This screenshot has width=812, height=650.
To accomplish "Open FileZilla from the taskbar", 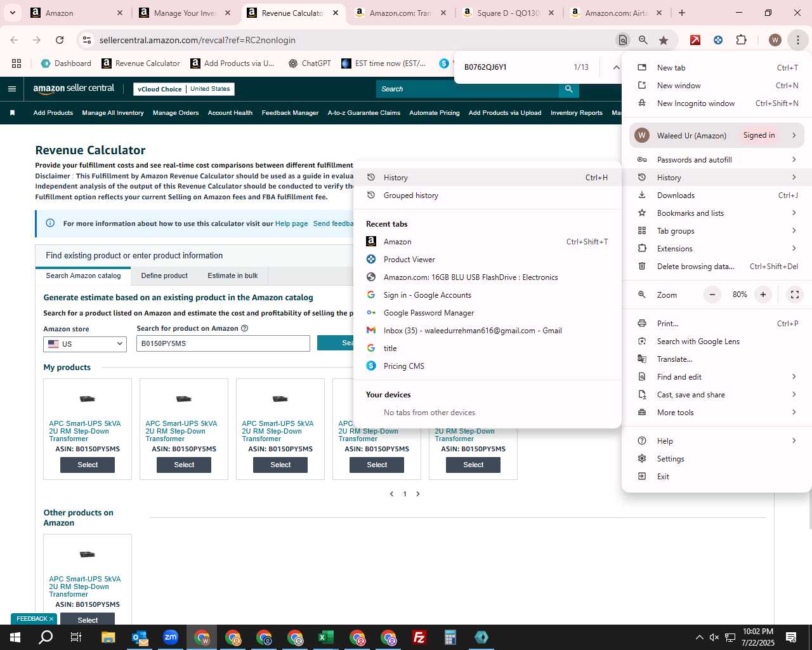I will click(x=419, y=637).
